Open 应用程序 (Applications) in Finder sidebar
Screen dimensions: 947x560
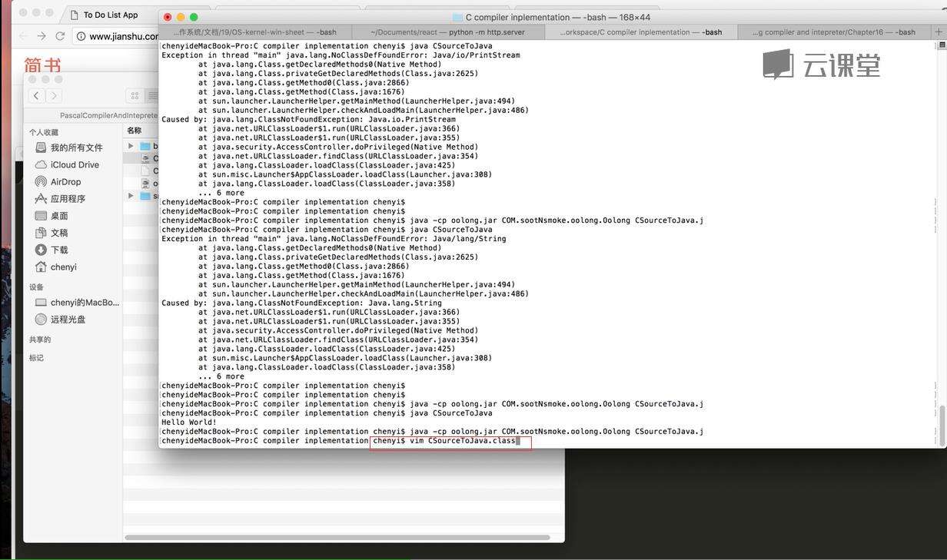68,199
